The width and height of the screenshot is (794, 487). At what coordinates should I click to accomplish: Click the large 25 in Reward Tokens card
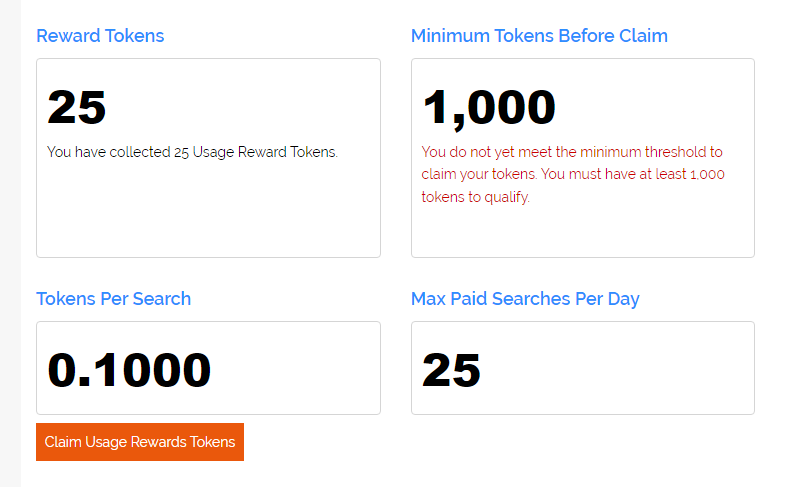pos(76,107)
